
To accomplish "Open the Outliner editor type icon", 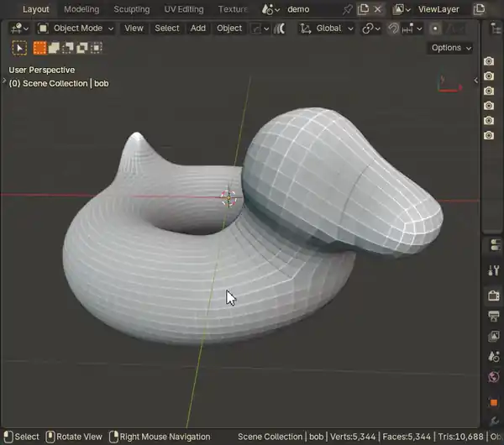I will 496,29.
